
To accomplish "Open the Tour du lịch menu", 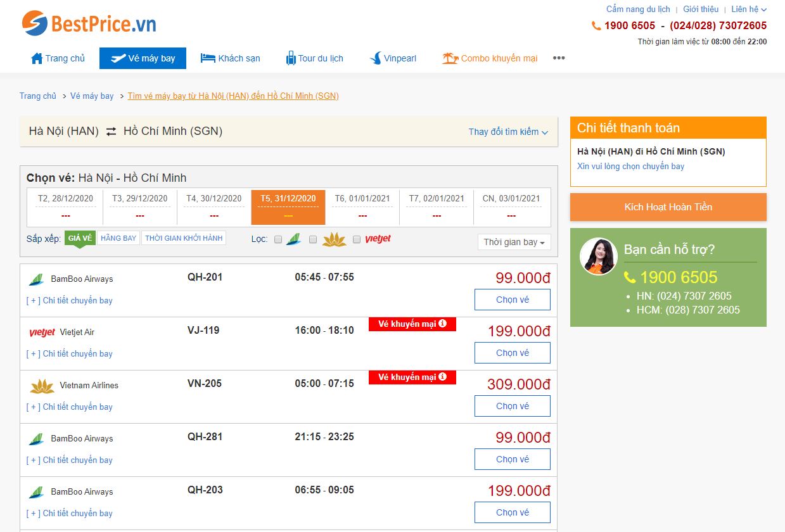I will 315,58.
